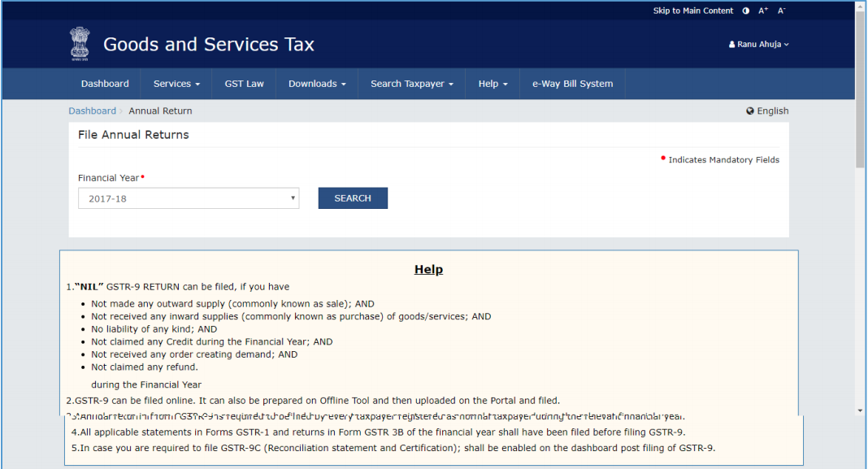Click the SEARCH button

[x=353, y=198]
